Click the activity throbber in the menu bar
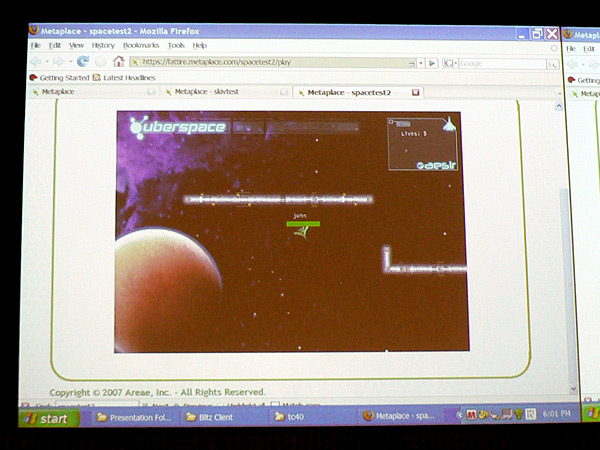The image size is (600, 450). tap(554, 48)
